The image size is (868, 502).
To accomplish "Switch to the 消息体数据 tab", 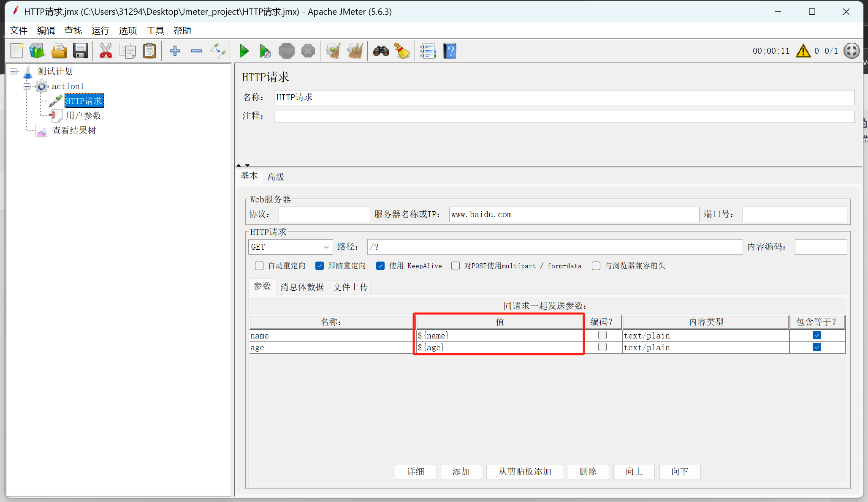I will (302, 287).
